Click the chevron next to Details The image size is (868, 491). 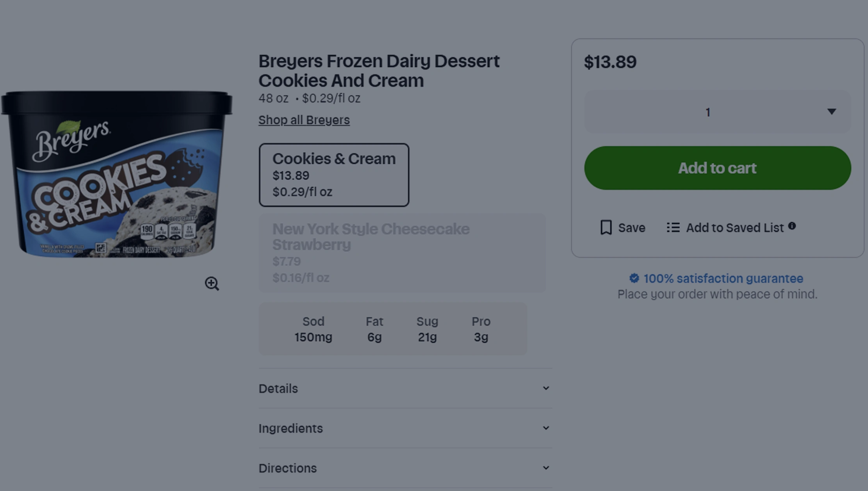(546, 388)
